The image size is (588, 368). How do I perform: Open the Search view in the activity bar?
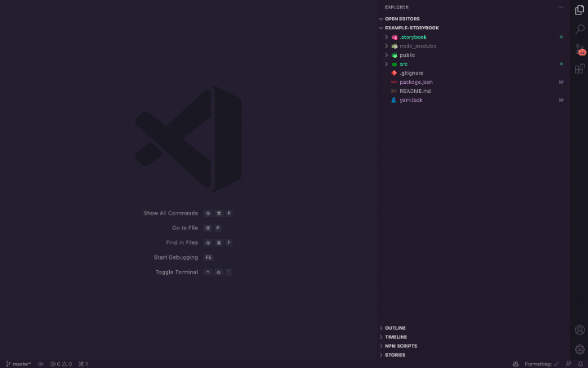click(x=580, y=29)
